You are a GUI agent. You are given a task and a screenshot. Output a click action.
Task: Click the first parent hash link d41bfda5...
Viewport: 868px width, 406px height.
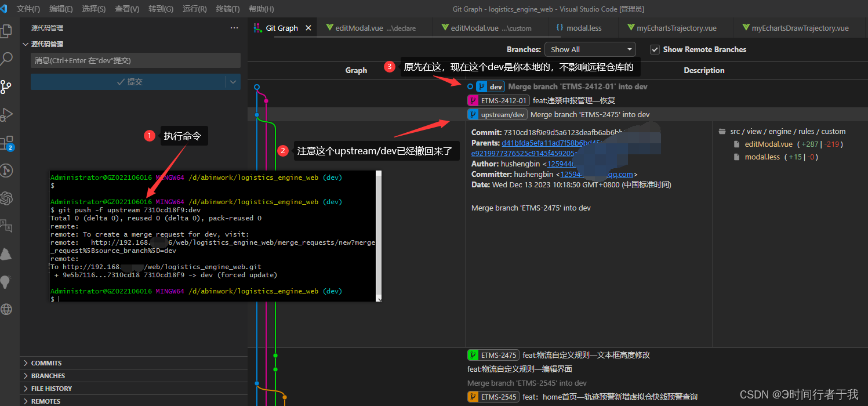coord(553,143)
